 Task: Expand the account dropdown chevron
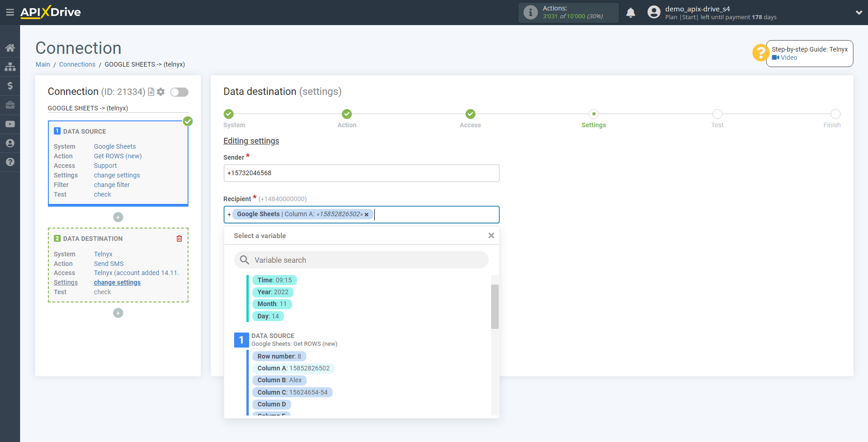(859, 13)
